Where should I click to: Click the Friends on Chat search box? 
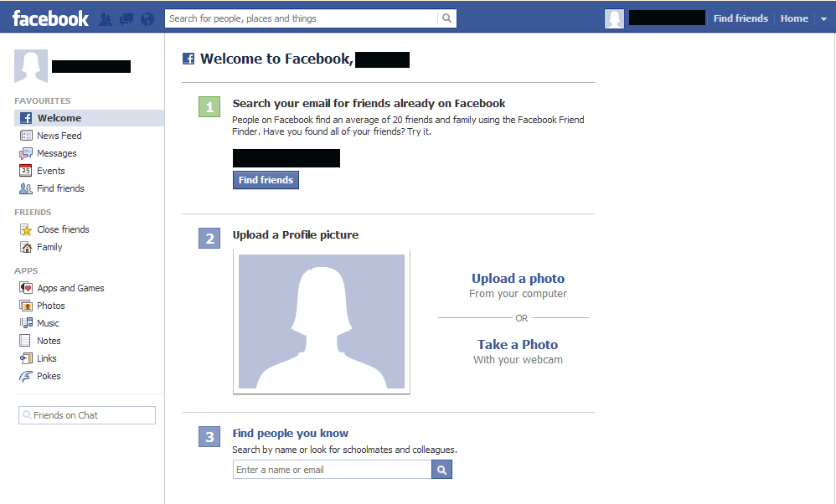pos(86,414)
